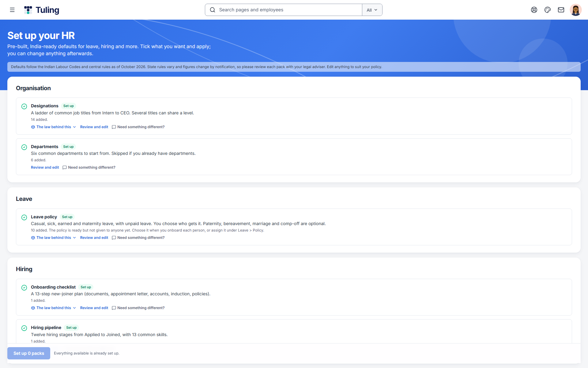Click scales icon in Designations row

coord(33,127)
